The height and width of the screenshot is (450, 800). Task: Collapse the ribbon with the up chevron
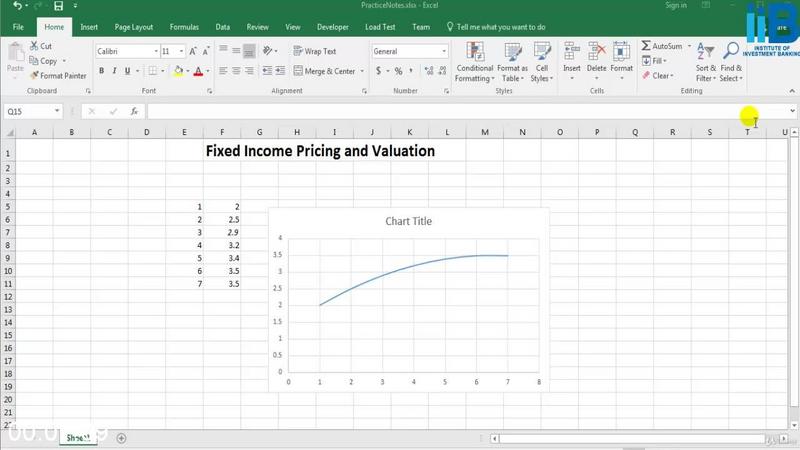pyautogui.click(x=792, y=91)
